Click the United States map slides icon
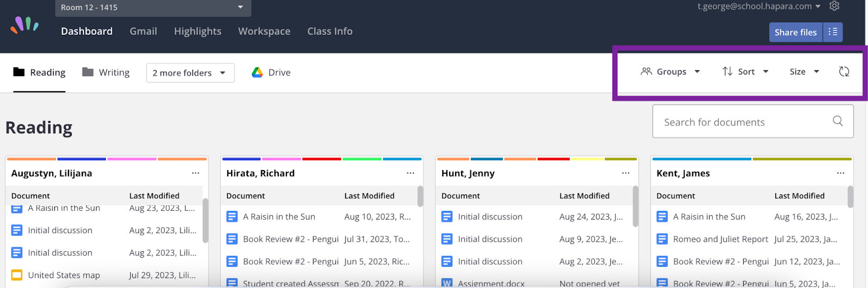 point(17,275)
